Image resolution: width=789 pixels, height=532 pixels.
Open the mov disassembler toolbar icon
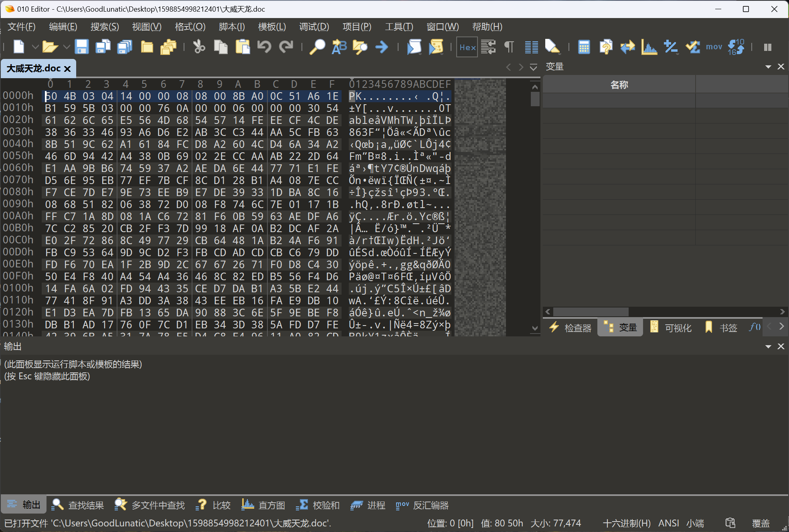[x=714, y=47]
